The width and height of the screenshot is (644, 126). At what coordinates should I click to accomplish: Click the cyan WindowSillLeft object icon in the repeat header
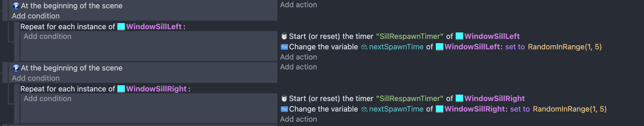click(x=121, y=27)
